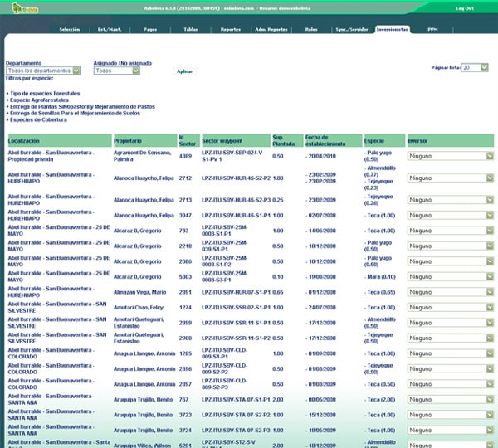This screenshot has height=448, width=498.
Task: Click the Teca (0.65) species cell
Action: tap(381, 292)
